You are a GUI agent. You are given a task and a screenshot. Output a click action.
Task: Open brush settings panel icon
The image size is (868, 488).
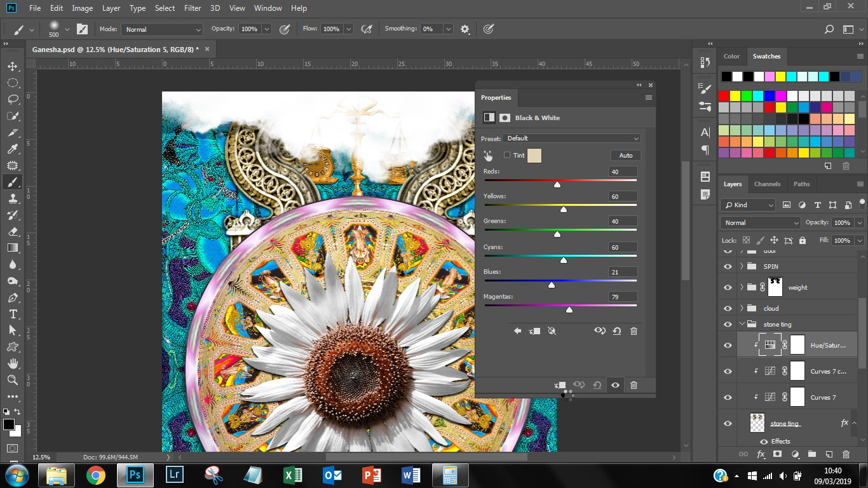click(x=82, y=29)
